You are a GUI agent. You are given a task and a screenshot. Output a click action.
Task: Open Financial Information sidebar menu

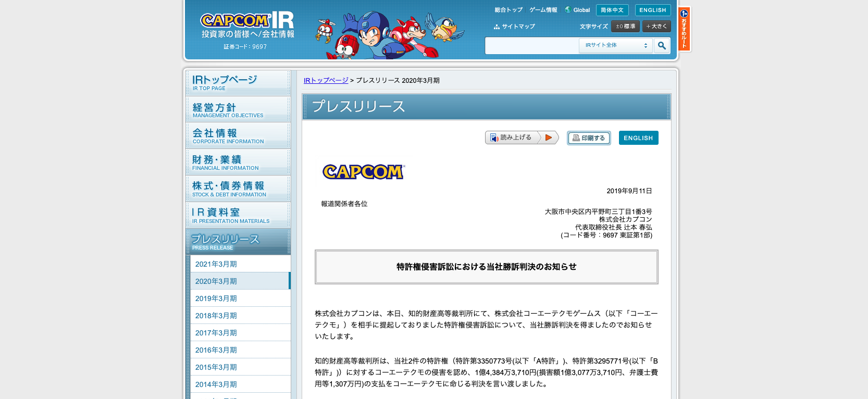238,163
